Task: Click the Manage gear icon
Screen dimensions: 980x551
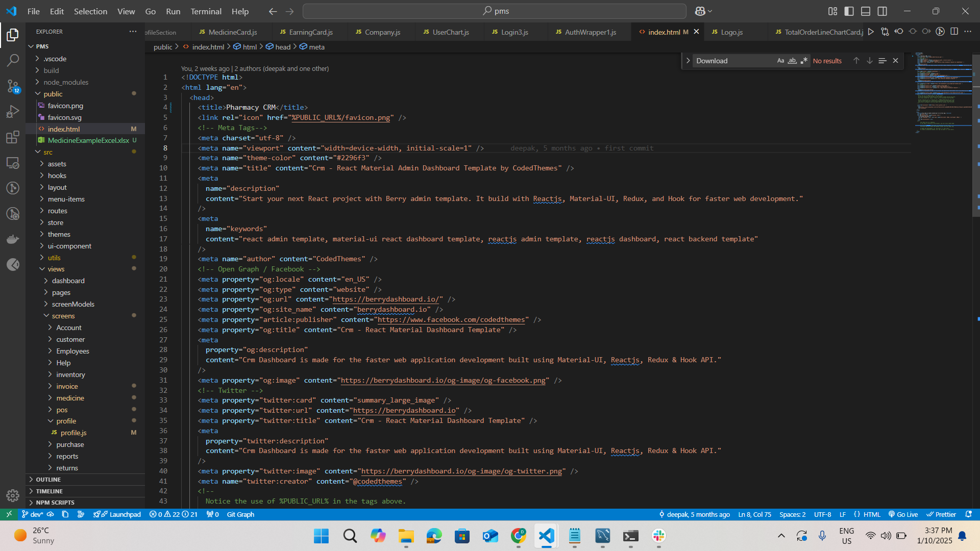Action: (13, 495)
